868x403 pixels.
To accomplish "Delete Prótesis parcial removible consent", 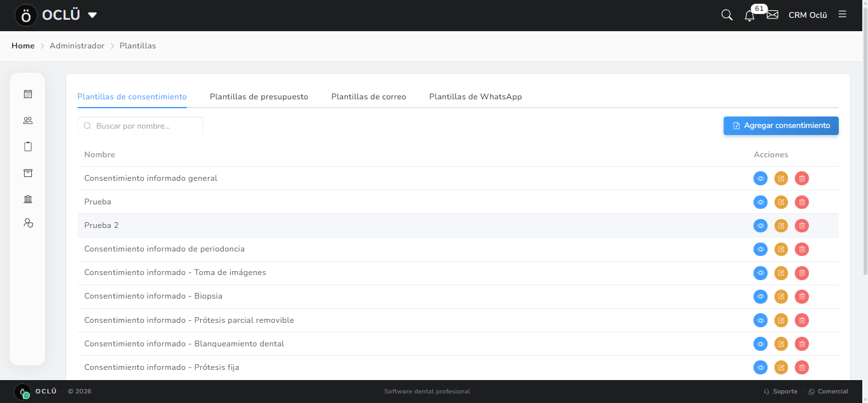I will click(802, 320).
